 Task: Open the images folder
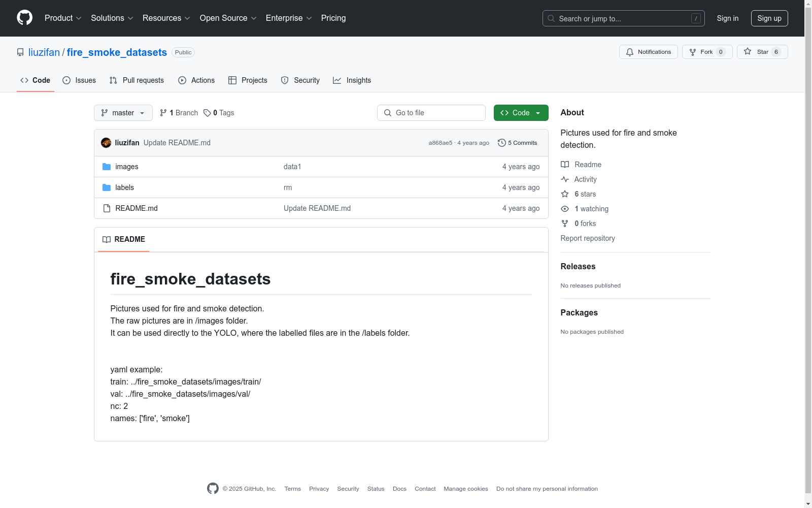click(127, 167)
